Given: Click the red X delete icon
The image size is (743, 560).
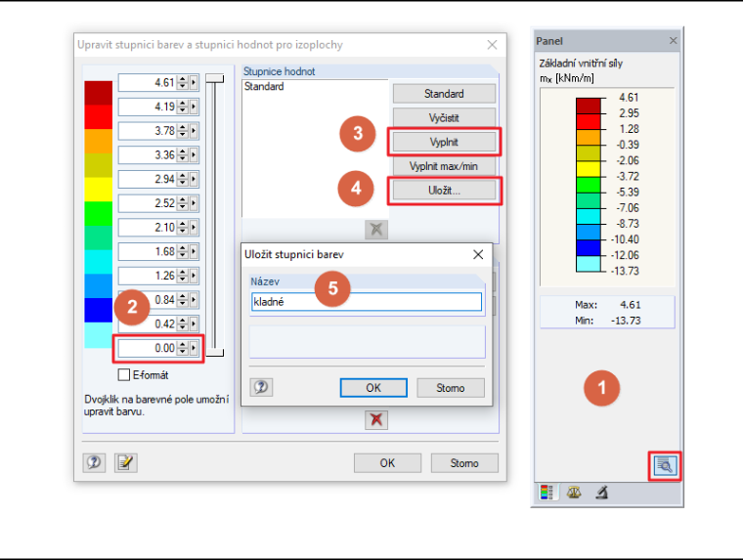Looking at the screenshot, I should coord(376,420).
